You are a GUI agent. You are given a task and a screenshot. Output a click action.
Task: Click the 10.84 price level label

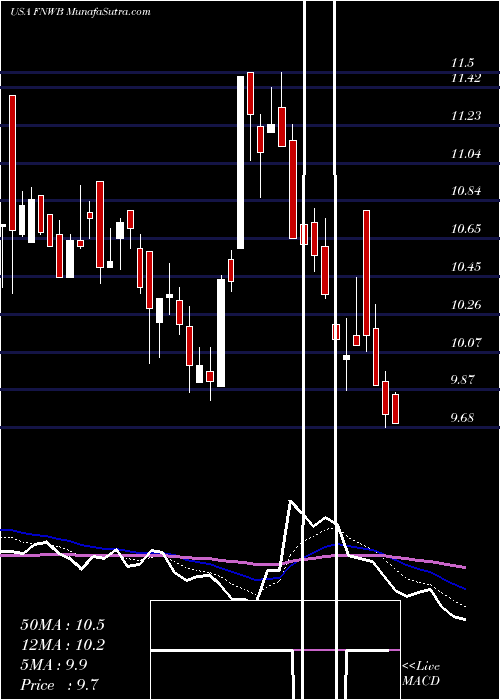pyautogui.click(x=466, y=192)
